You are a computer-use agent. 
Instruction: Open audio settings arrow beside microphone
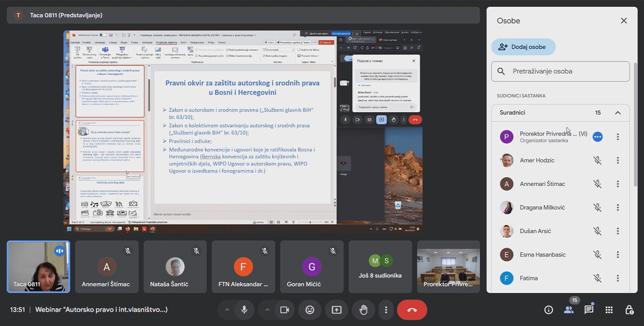tap(227, 310)
